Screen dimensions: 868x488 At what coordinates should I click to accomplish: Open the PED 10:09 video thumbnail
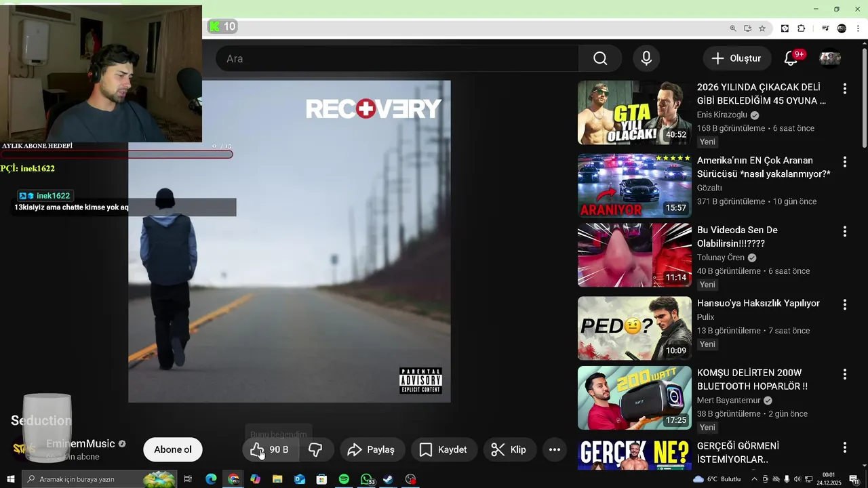coord(635,329)
